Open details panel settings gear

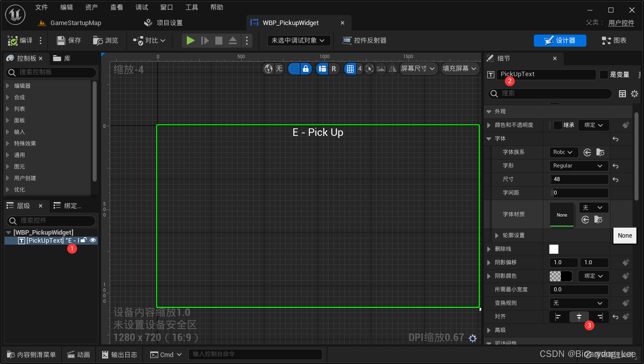(634, 94)
